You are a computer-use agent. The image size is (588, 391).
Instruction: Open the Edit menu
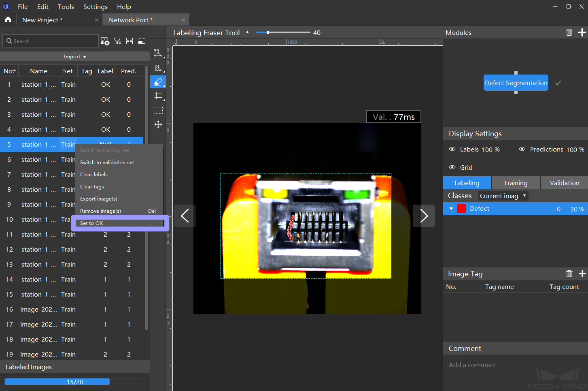(x=43, y=6)
